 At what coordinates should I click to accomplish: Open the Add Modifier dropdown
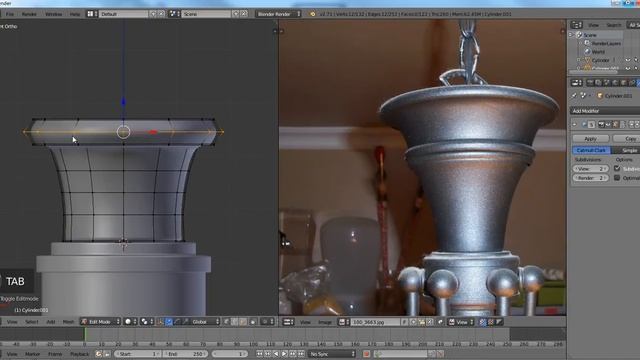605,111
